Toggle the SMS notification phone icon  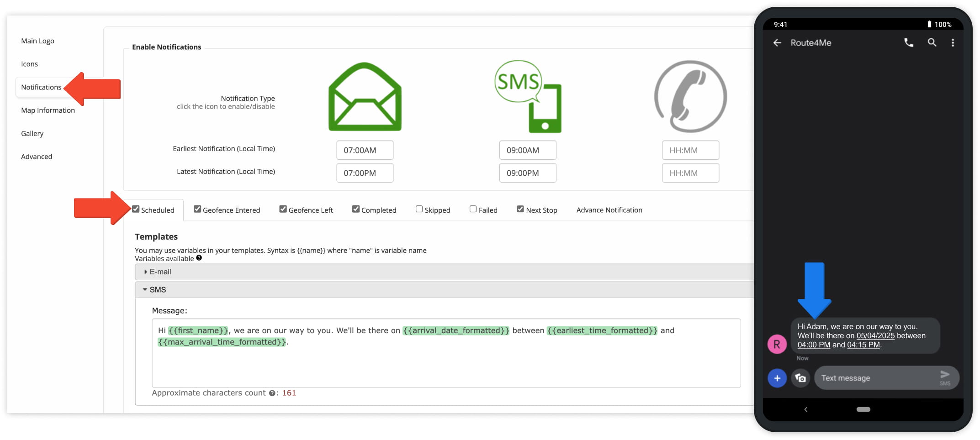(x=528, y=96)
